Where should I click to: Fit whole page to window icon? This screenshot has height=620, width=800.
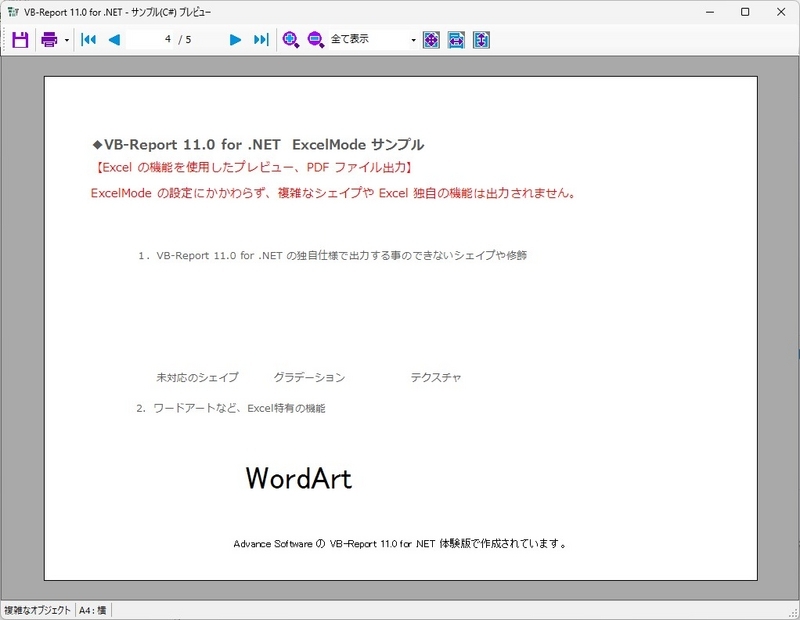(431, 39)
